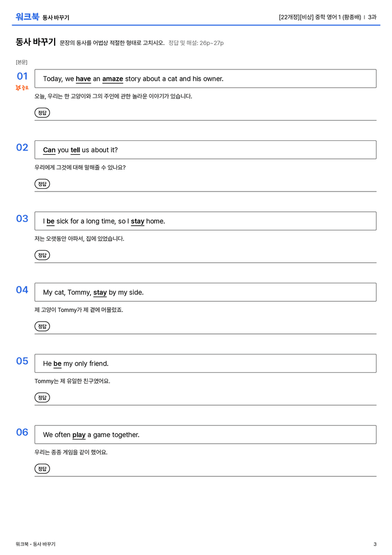Viewport: 392px width, 555px height.
Task: Click the underlined word 'play'
Action: point(79,435)
